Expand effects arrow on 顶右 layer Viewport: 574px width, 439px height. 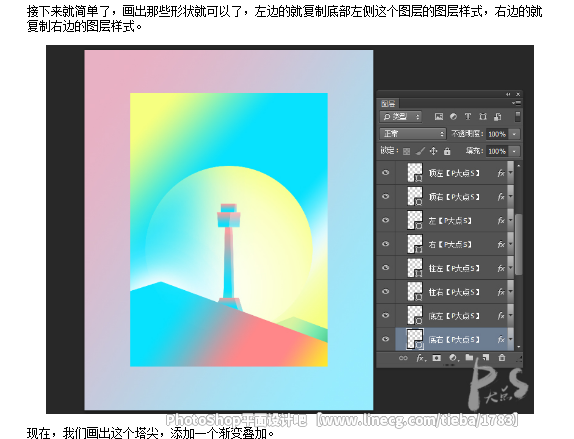pyautogui.click(x=510, y=197)
